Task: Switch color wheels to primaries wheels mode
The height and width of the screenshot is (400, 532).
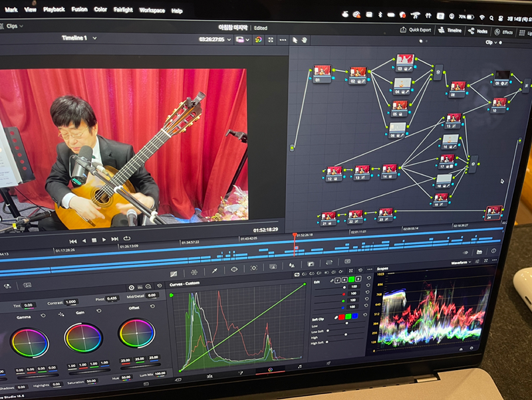Action: (x=132, y=288)
